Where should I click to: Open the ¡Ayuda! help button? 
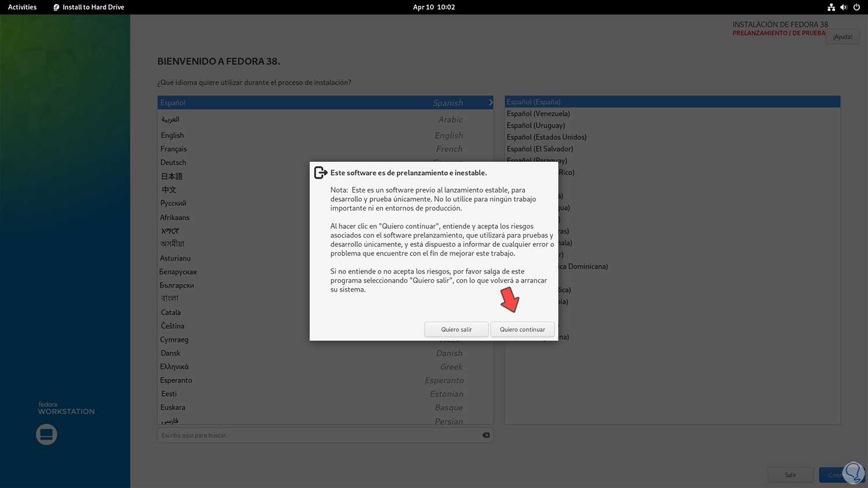843,36
